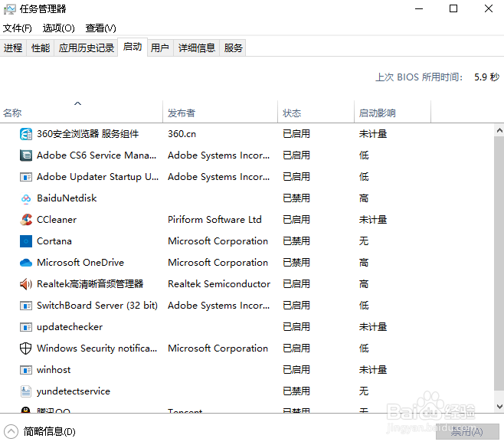Click the scrollbar up arrow
Screen dimensions: 504x445
pos(499,130)
